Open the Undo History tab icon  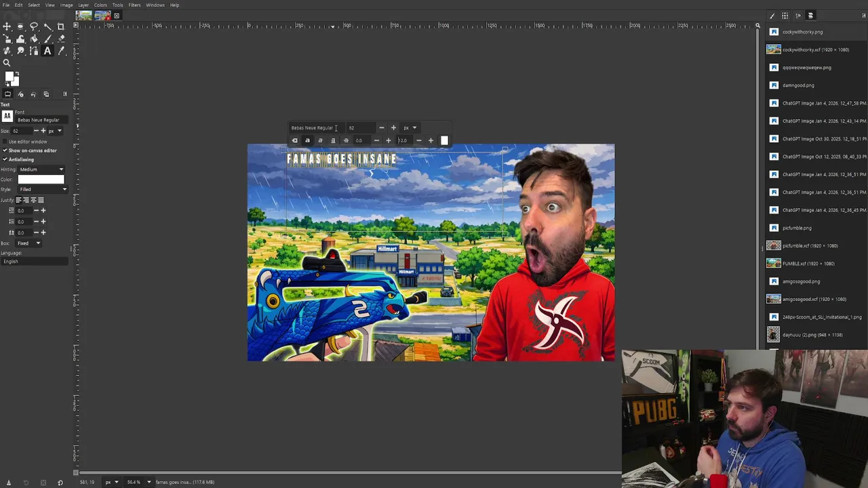[33, 94]
